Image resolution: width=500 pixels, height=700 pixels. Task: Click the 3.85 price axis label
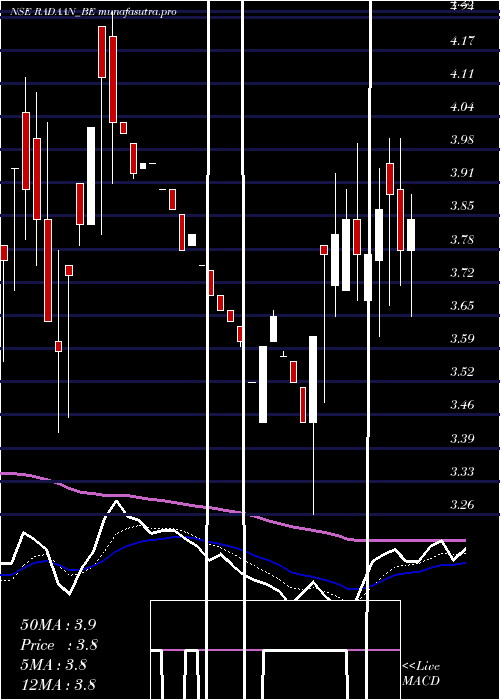(462, 207)
